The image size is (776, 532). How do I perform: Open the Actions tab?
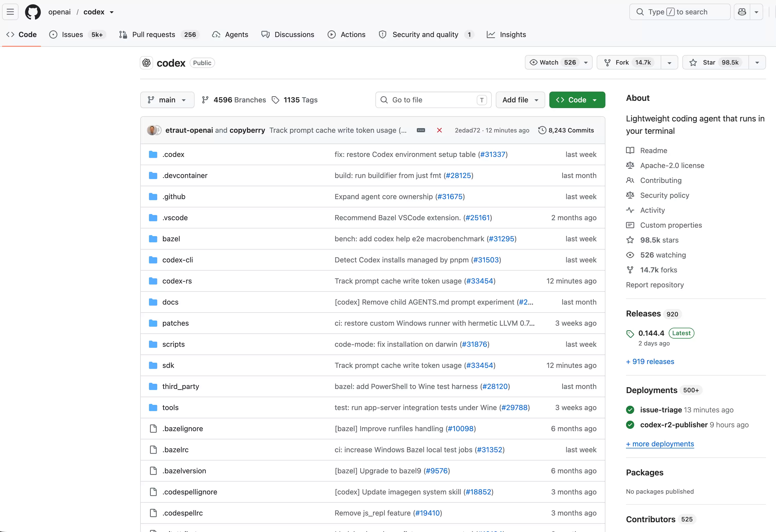coord(346,34)
